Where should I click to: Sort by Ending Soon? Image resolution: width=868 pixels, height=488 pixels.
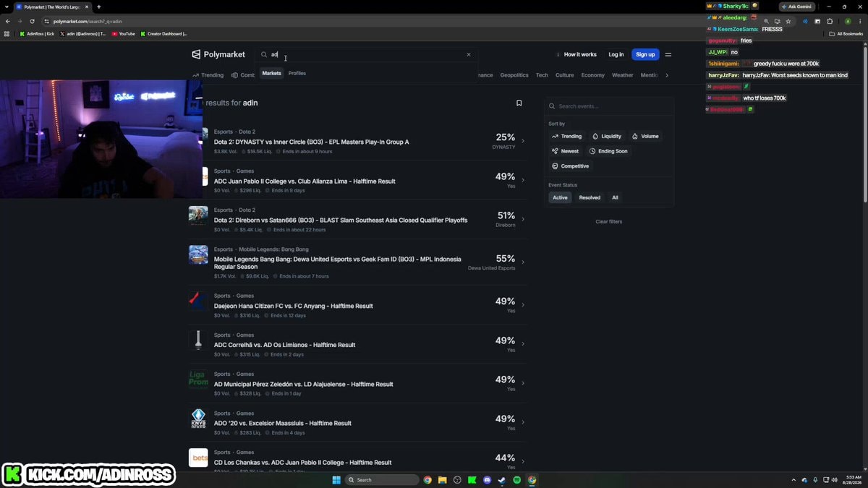coord(608,151)
